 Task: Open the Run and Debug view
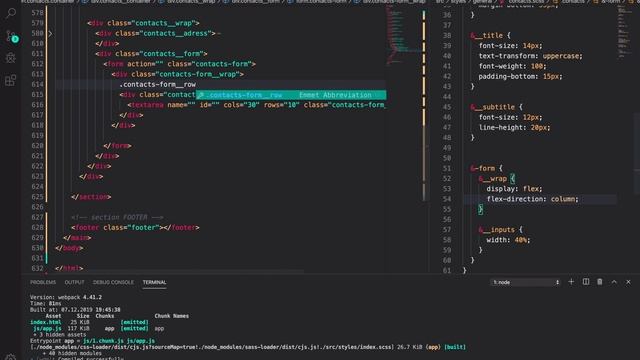coord(11,58)
